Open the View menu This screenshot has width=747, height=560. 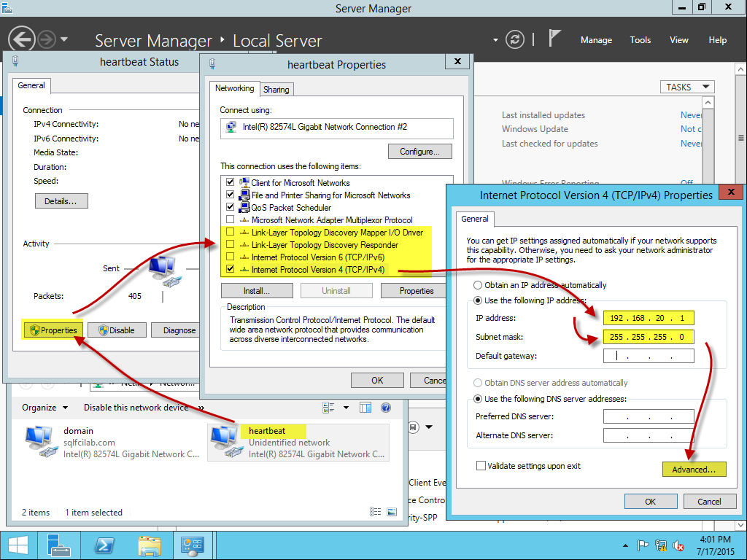pyautogui.click(x=679, y=40)
